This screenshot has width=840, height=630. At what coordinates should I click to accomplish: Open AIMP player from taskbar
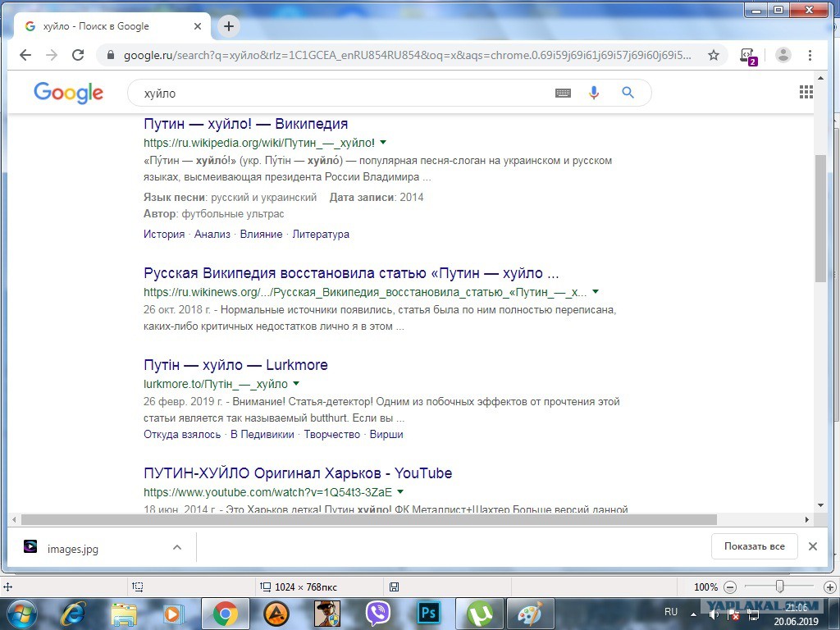[276, 614]
